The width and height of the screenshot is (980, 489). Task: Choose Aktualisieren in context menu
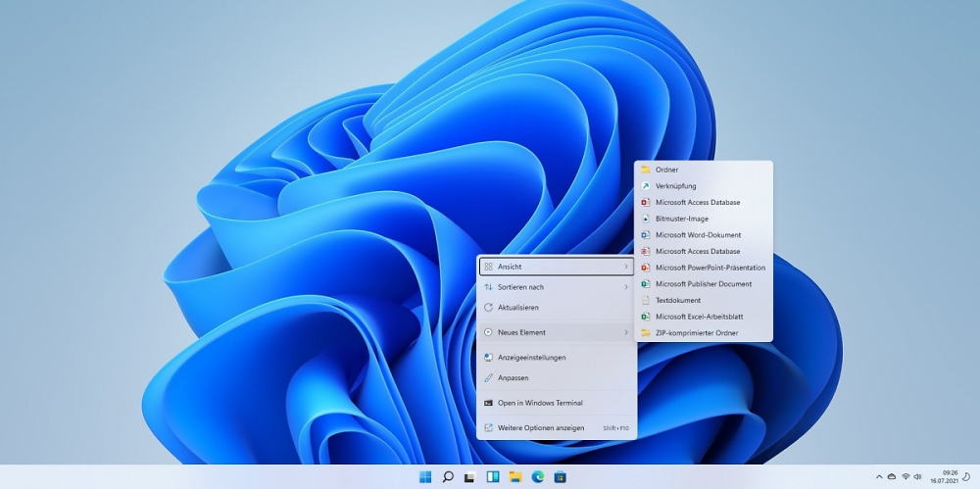[557, 308]
